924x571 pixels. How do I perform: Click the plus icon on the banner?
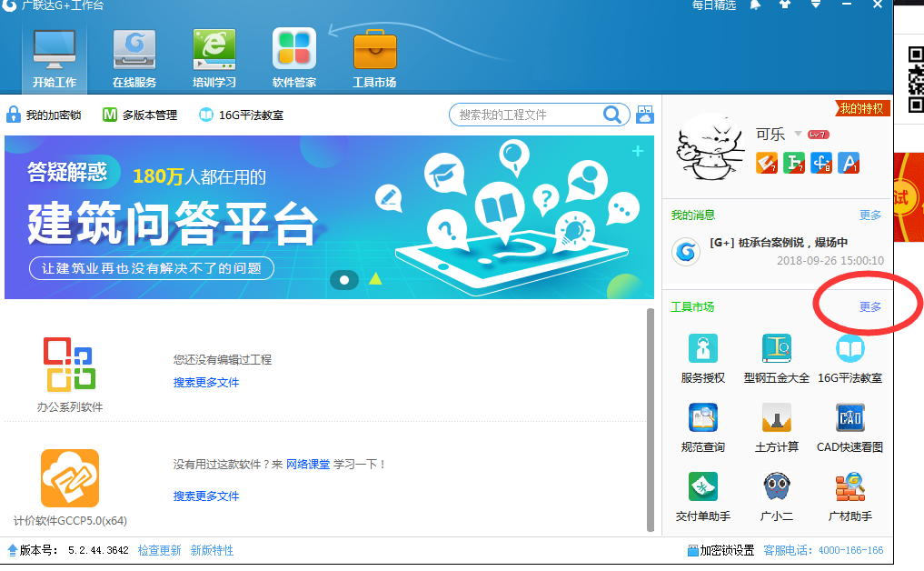638,152
